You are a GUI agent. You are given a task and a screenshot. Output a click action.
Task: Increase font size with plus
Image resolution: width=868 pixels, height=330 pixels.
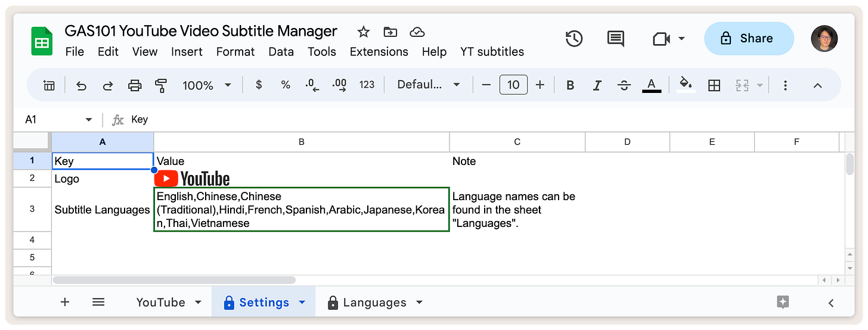540,85
